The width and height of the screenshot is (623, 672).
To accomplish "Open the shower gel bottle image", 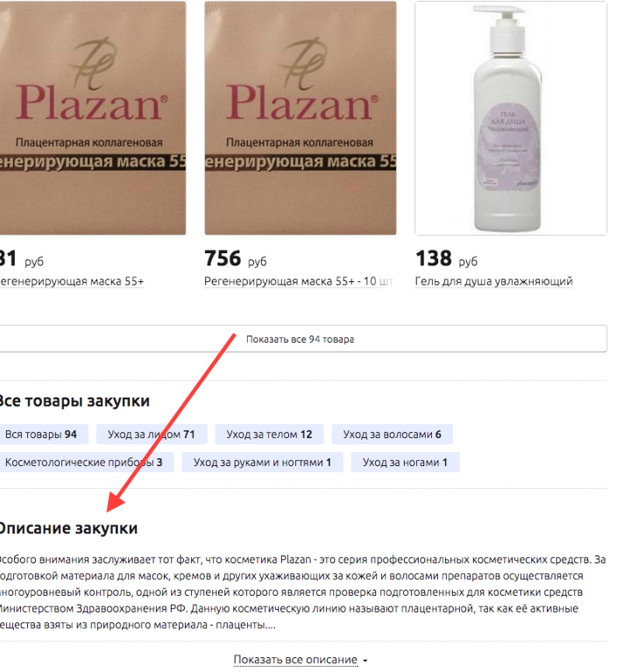I will pos(510,118).
